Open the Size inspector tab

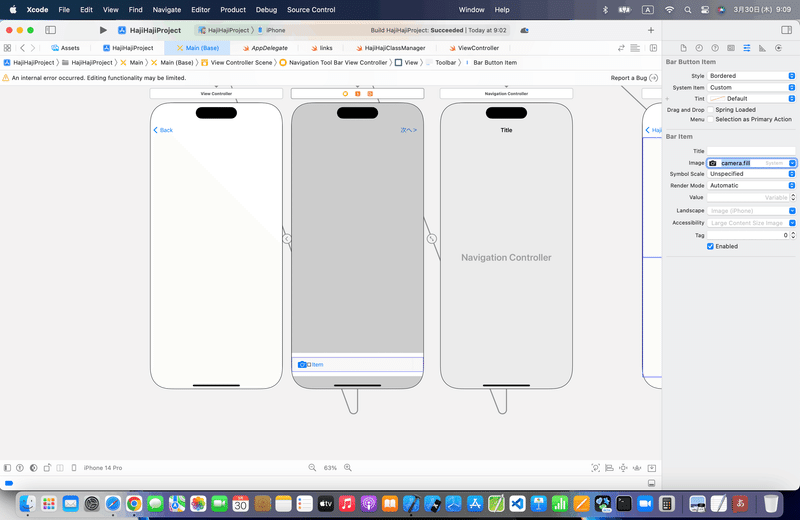point(762,48)
